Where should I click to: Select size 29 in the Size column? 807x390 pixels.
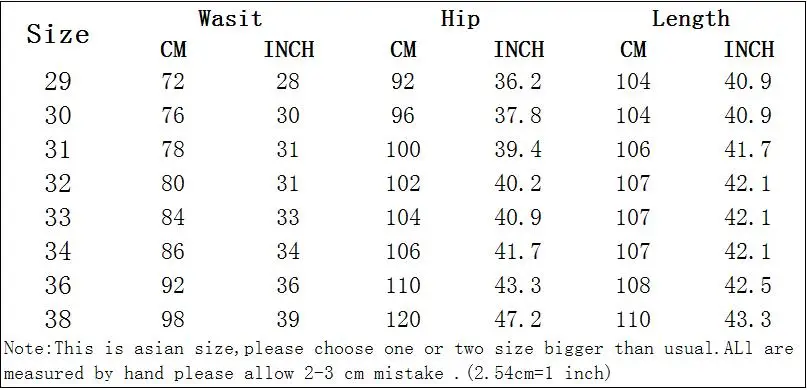click(58, 81)
